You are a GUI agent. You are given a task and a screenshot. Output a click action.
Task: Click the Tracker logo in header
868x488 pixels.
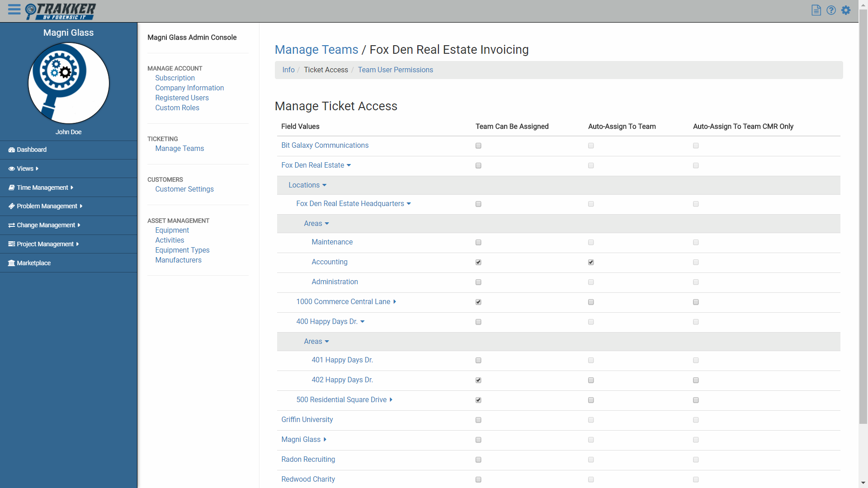(61, 11)
